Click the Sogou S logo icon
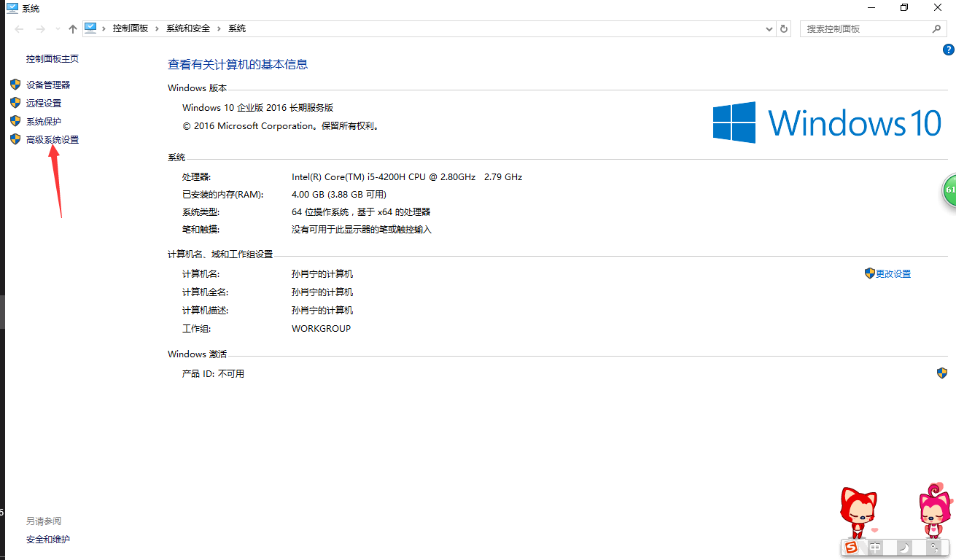This screenshot has width=956, height=560. click(x=851, y=547)
